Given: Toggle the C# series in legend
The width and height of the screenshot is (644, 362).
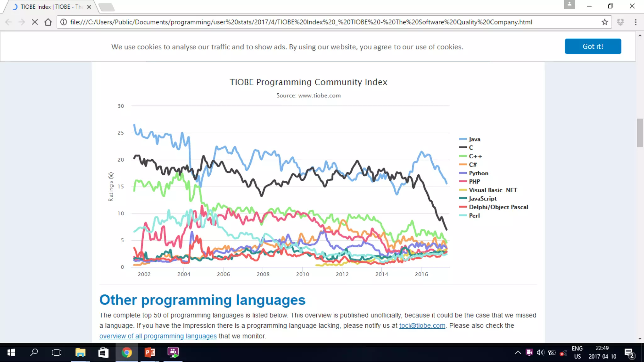Looking at the screenshot, I should [468, 165].
